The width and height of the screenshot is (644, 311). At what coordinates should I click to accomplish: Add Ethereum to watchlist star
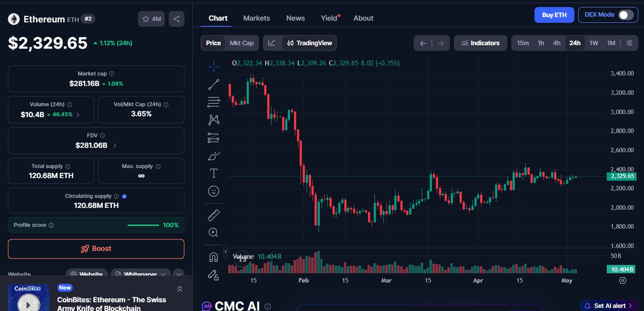click(x=152, y=19)
